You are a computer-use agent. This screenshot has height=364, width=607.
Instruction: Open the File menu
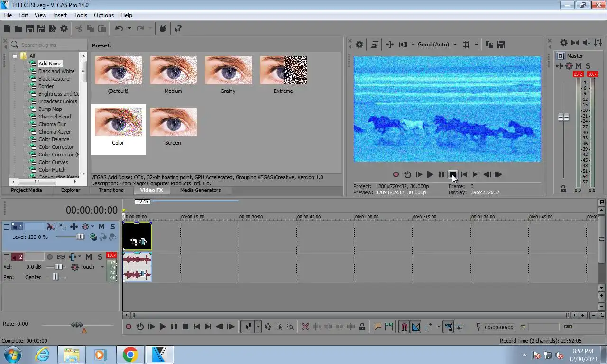(8, 15)
